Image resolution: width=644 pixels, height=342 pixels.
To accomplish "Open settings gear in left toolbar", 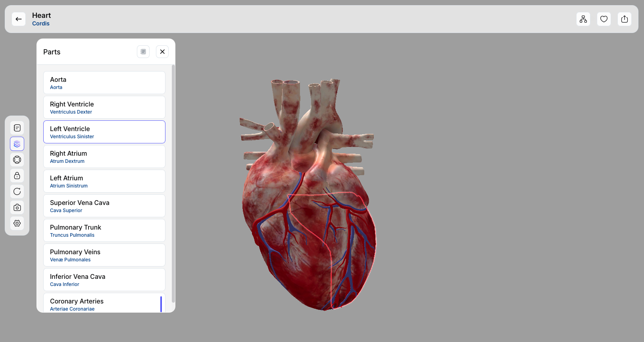I will click(17, 223).
